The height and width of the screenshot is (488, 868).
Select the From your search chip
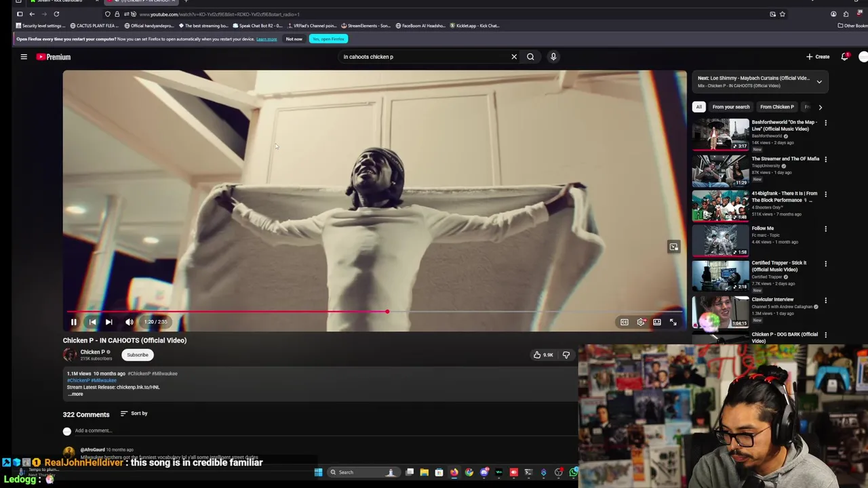click(731, 107)
